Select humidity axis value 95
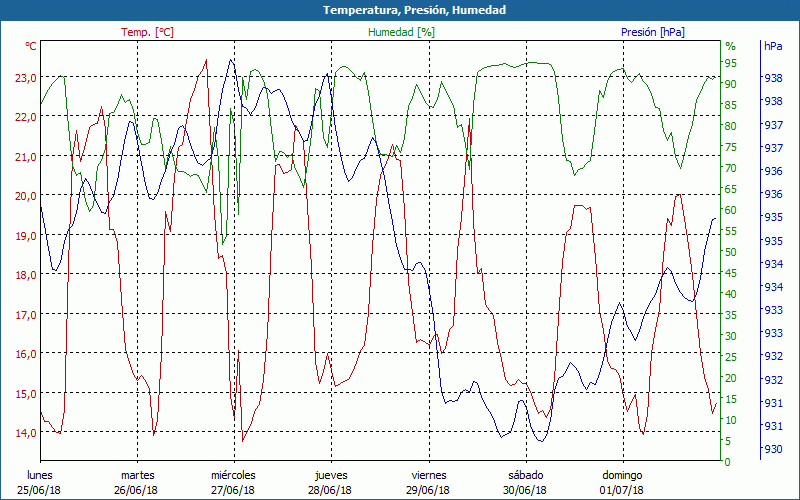The height and width of the screenshot is (500, 800). [731, 63]
